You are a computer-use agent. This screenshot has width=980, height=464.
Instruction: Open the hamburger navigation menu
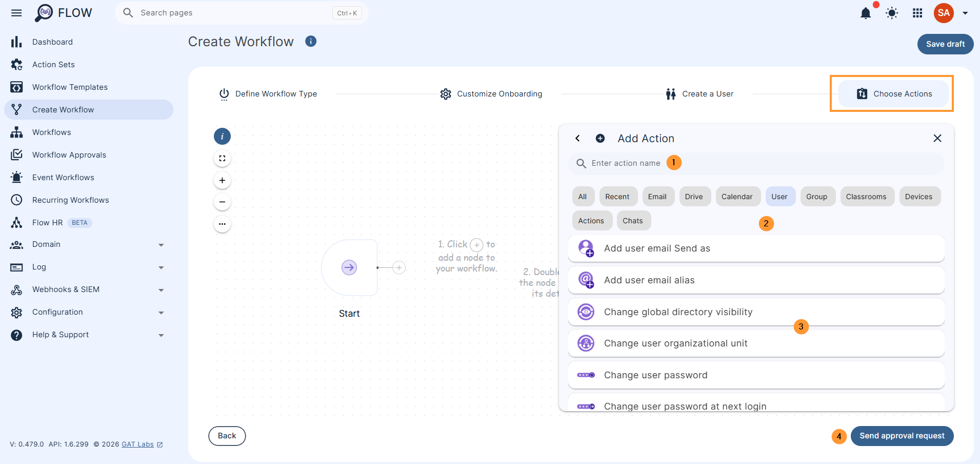[x=16, y=13]
